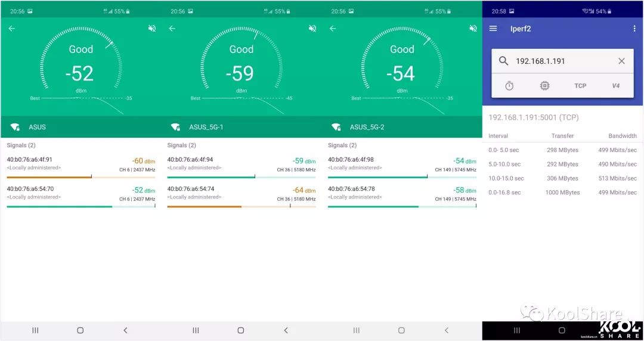Toggle mute sound icon on ASUS screen
This screenshot has height=341, width=644.
click(152, 29)
